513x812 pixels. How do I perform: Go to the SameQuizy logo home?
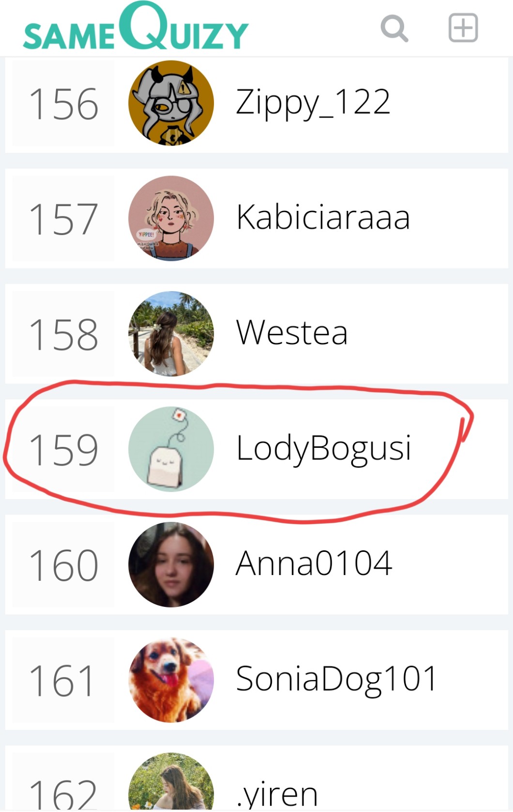pos(136,26)
